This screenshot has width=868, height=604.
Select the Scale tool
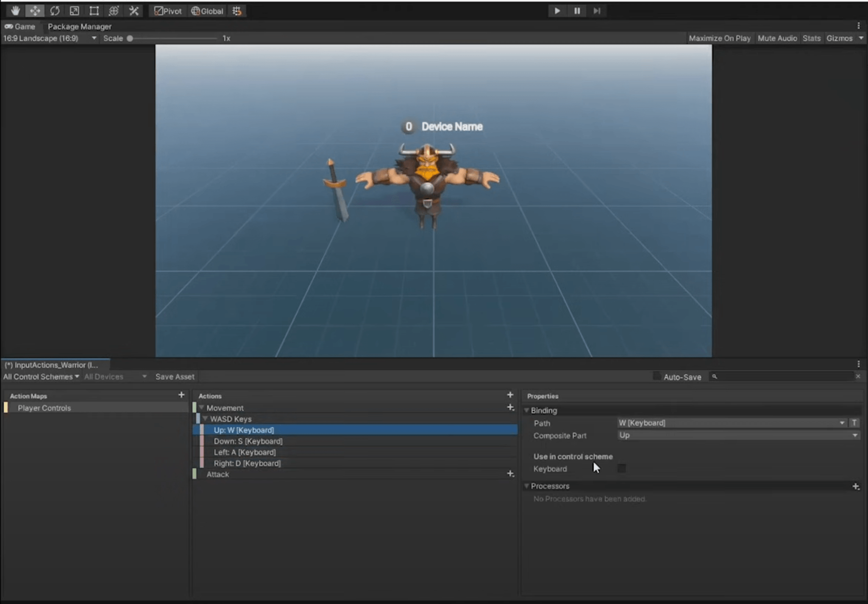[75, 11]
